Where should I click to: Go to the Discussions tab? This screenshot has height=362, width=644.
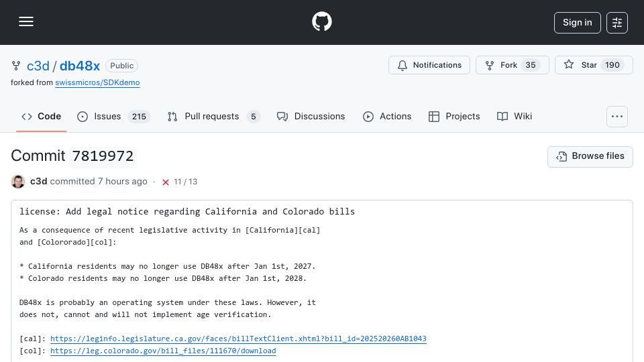pos(311,117)
